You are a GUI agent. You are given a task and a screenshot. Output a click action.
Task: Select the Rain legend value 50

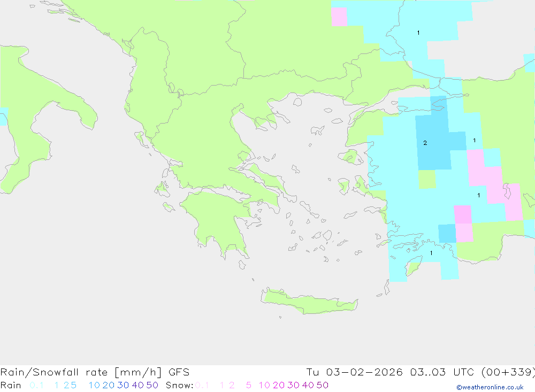point(152,385)
